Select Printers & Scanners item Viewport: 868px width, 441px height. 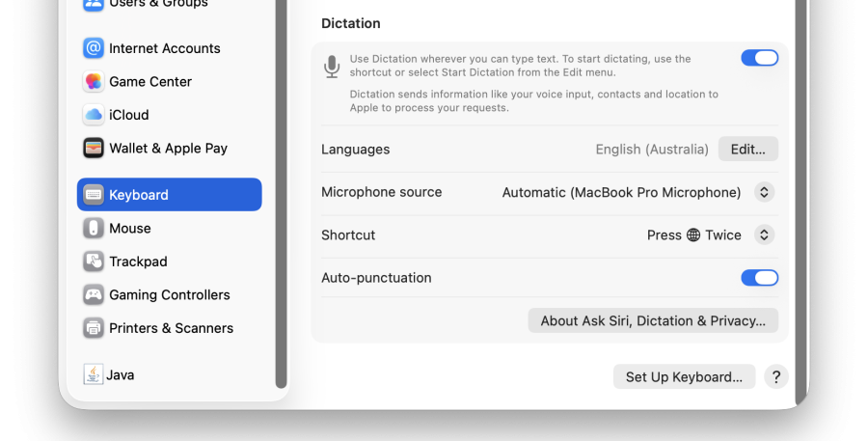(x=170, y=327)
